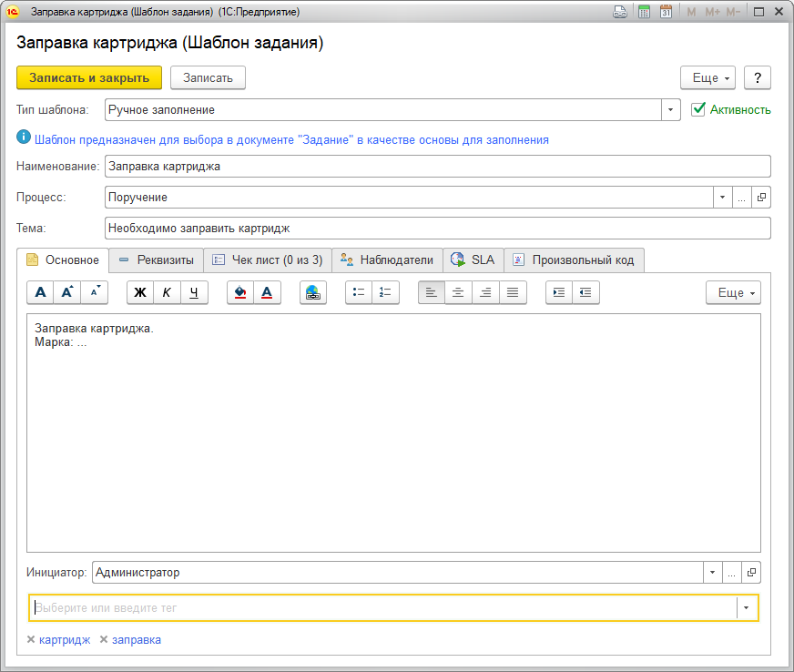Maximize the window
Screen dimensions: 794x672
[758, 12]
